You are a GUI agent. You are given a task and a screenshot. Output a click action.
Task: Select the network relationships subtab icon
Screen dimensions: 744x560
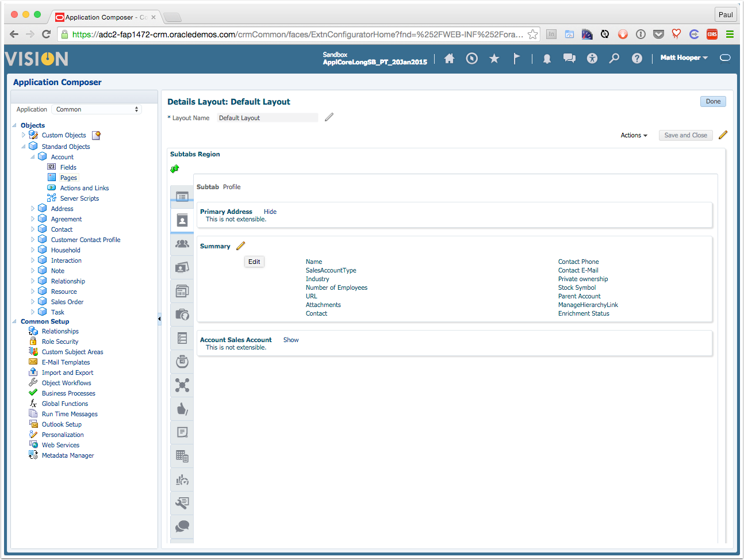[182, 385]
